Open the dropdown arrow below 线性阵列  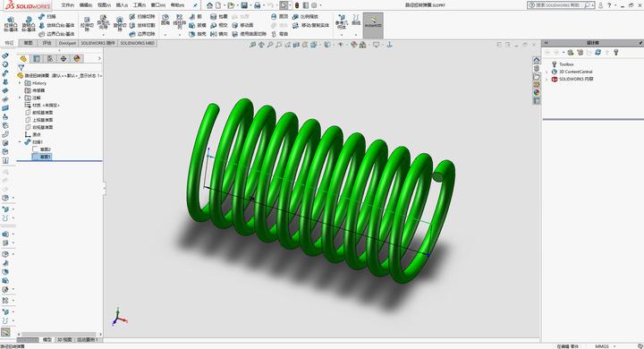coord(180,35)
